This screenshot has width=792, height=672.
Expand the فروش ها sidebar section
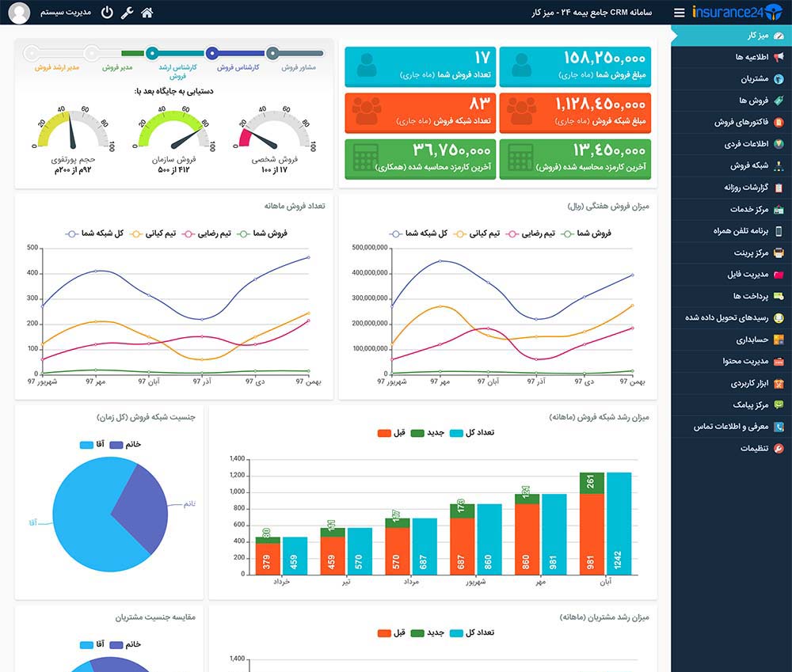tap(731, 101)
